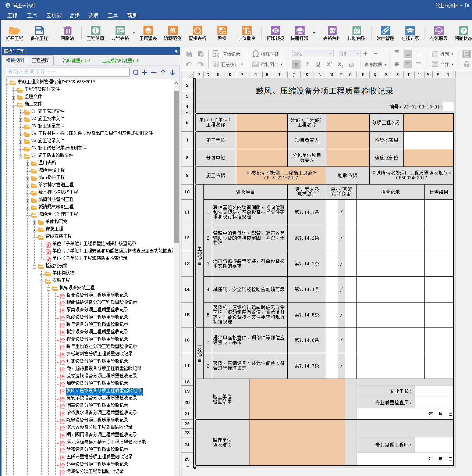Toggle horizontal center alignment
472x476 pixels.
[408, 64]
